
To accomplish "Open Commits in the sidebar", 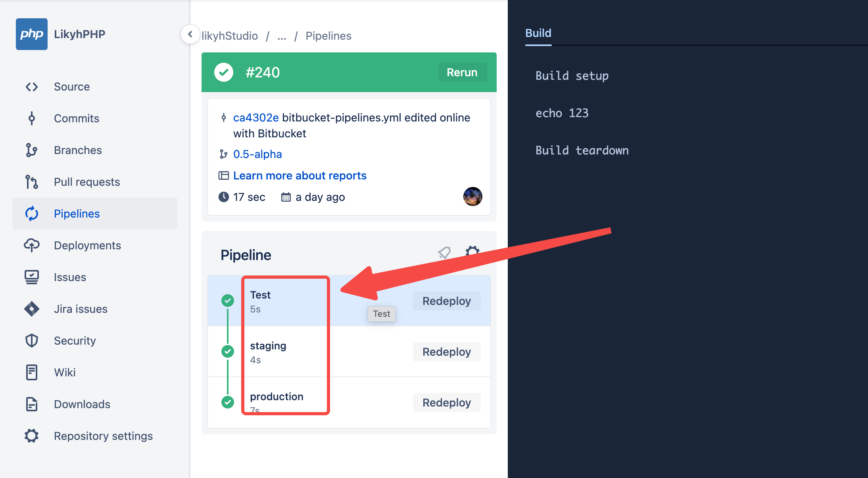I will click(76, 118).
